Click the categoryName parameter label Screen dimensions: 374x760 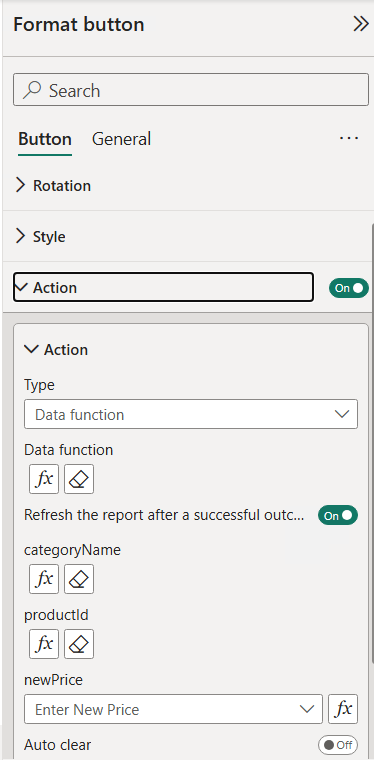tap(72, 550)
